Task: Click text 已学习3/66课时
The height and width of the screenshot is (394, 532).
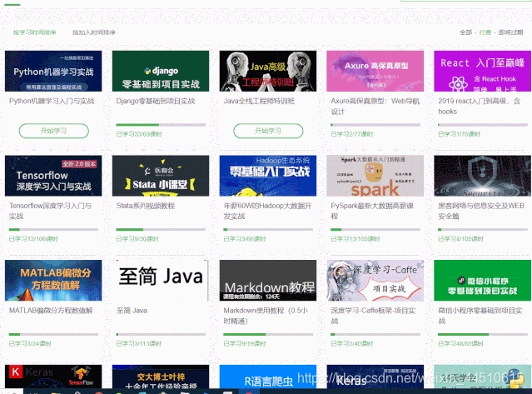Action: (x=245, y=239)
